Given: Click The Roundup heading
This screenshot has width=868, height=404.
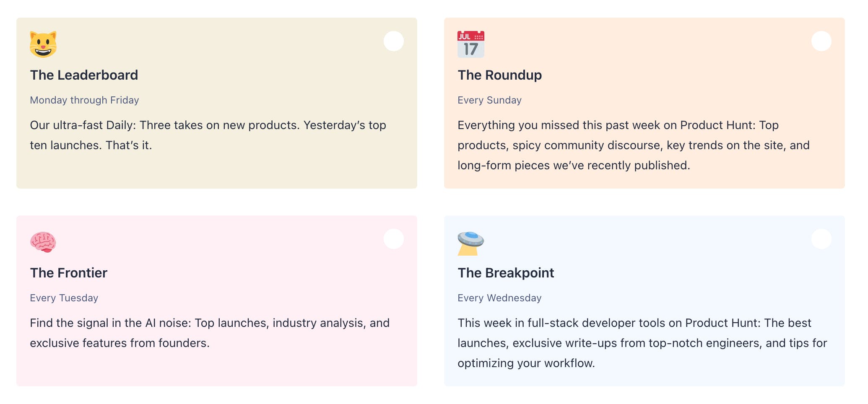Looking at the screenshot, I should [x=499, y=75].
